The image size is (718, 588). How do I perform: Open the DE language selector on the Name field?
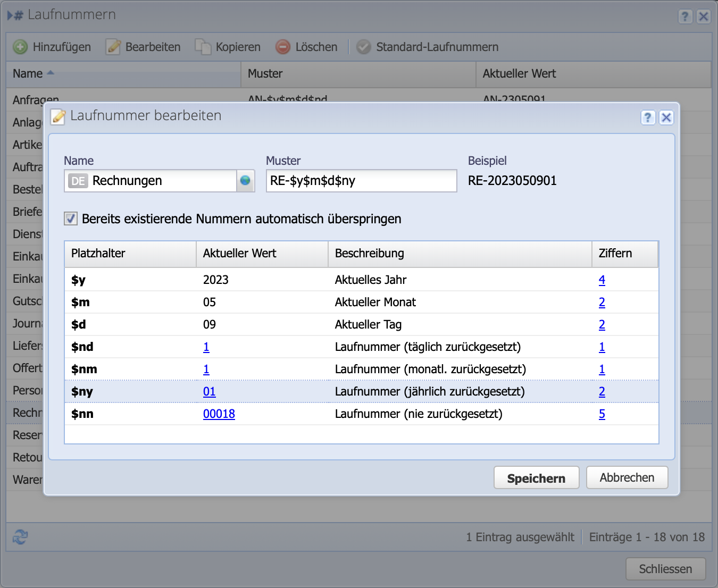point(77,181)
